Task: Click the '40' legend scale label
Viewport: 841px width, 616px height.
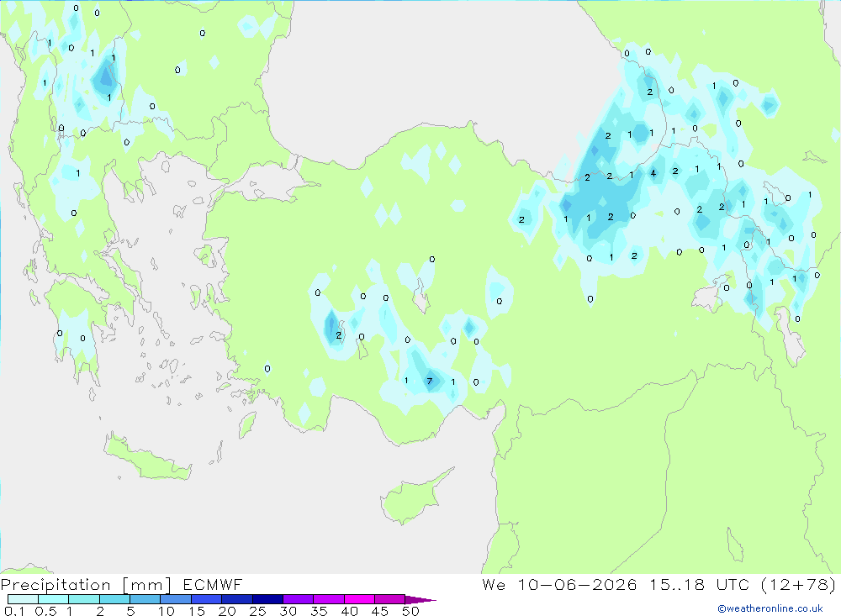Action: (x=350, y=611)
